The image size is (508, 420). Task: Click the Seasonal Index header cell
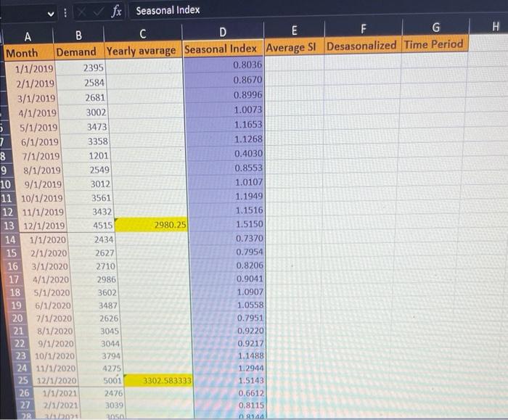pos(223,49)
